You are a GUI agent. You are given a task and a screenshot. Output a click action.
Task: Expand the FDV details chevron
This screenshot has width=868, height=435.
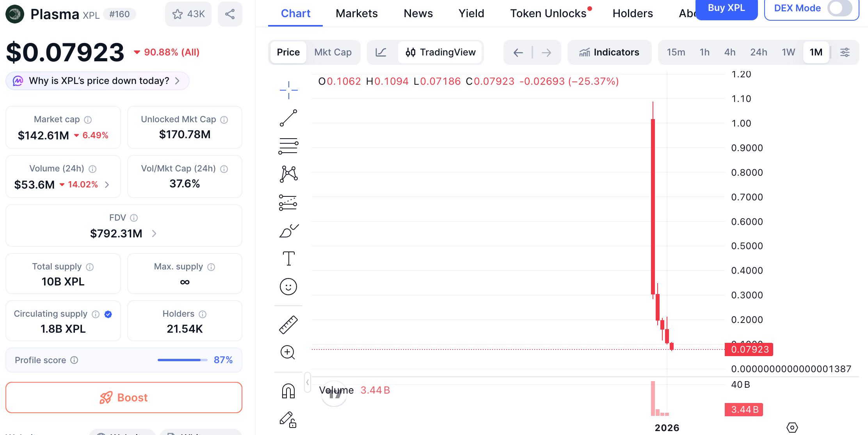pyautogui.click(x=154, y=234)
